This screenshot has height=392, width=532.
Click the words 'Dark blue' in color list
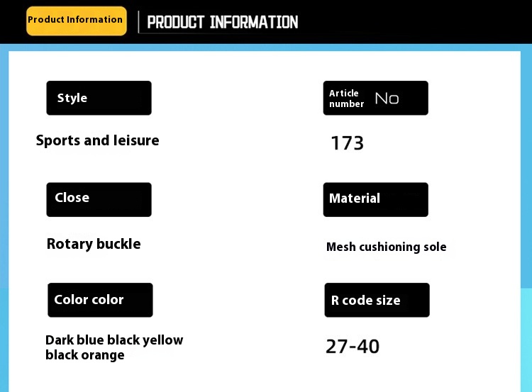74,340
